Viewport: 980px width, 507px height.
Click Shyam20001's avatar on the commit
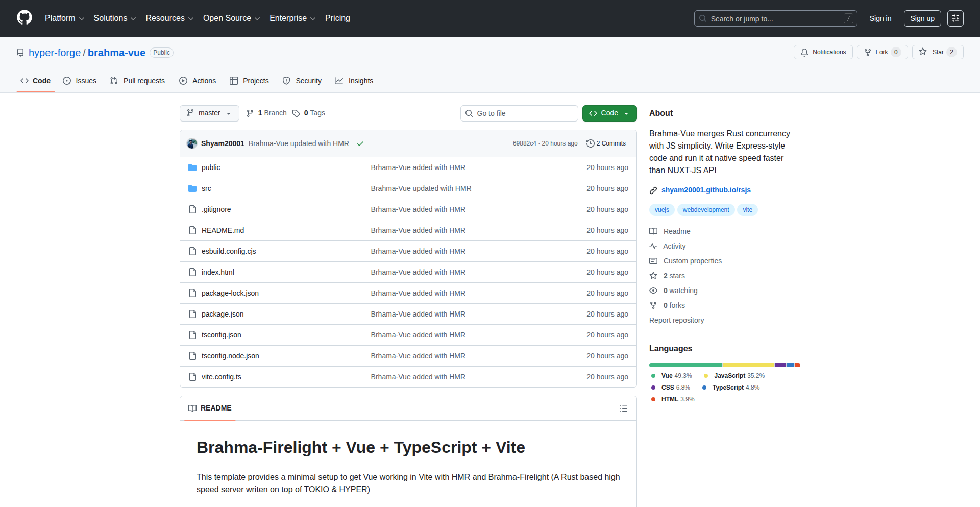(192, 143)
